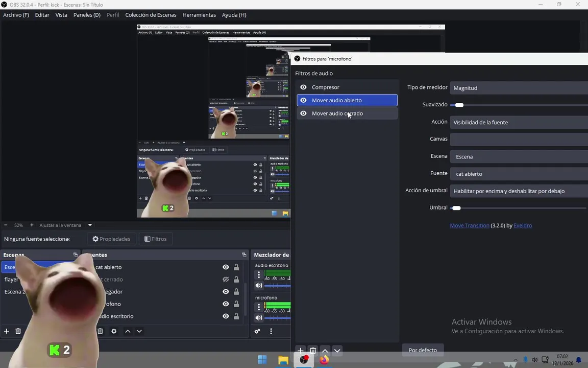Open mixer options three-dot menu at bottom
Screen dimensions: 588x368
(x=271, y=331)
